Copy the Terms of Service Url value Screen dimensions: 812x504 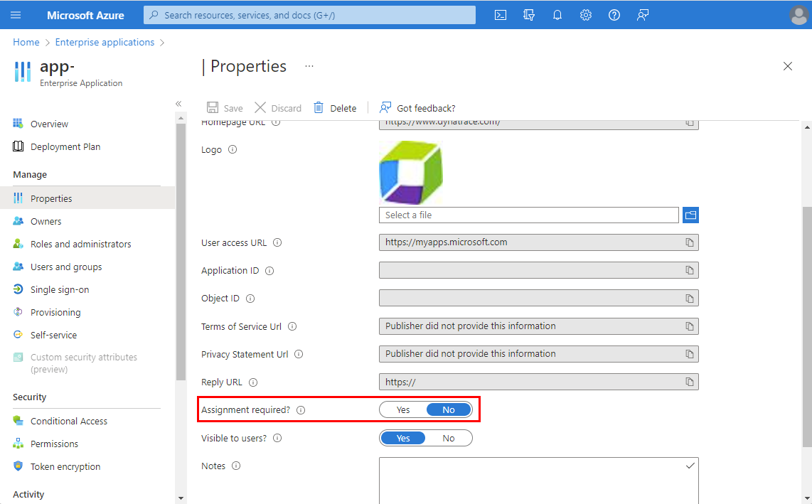tap(690, 326)
